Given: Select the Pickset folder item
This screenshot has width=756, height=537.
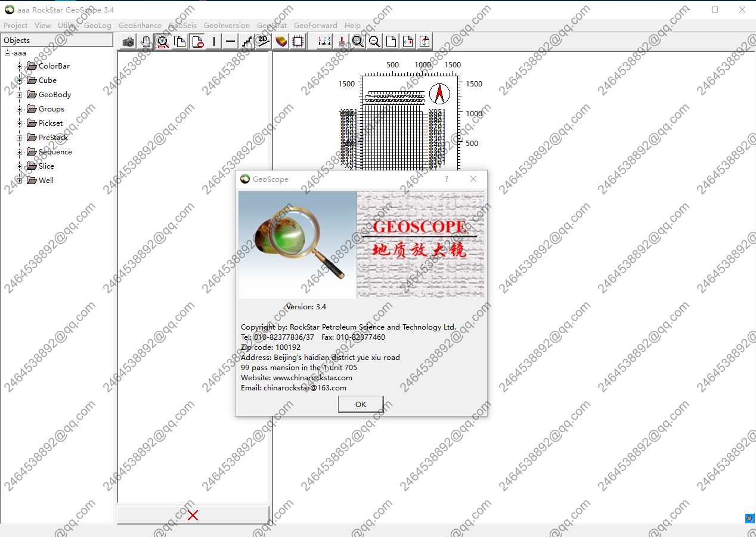Looking at the screenshot, I should click(x=45, y=123).
